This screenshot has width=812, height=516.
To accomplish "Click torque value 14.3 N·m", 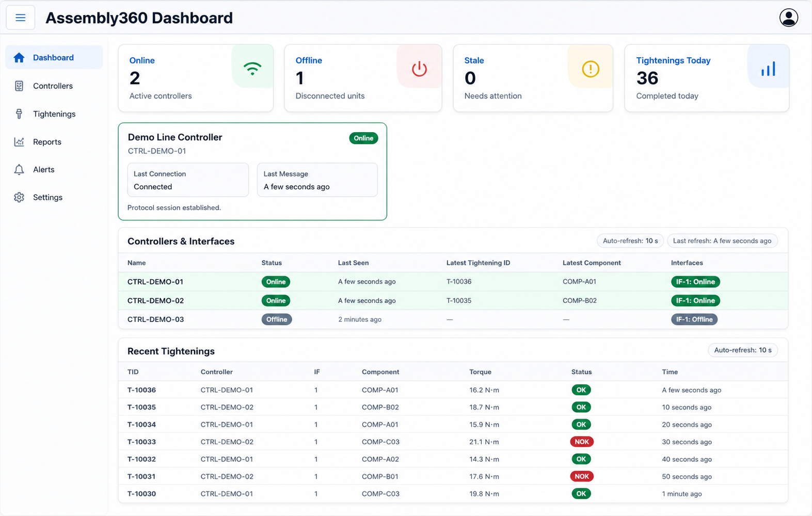I will point(484,459).
